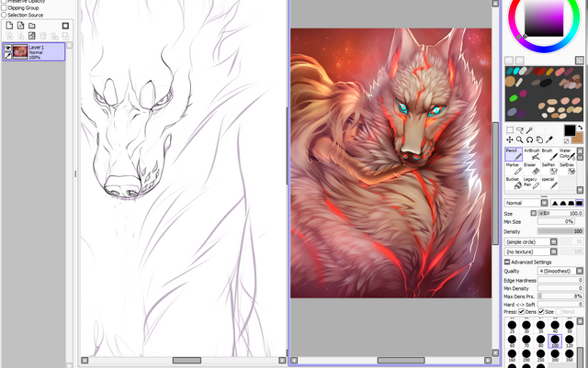Open the simple circle brush shape dropdown
Screen dimensions: 588x368
pos(553,241)
